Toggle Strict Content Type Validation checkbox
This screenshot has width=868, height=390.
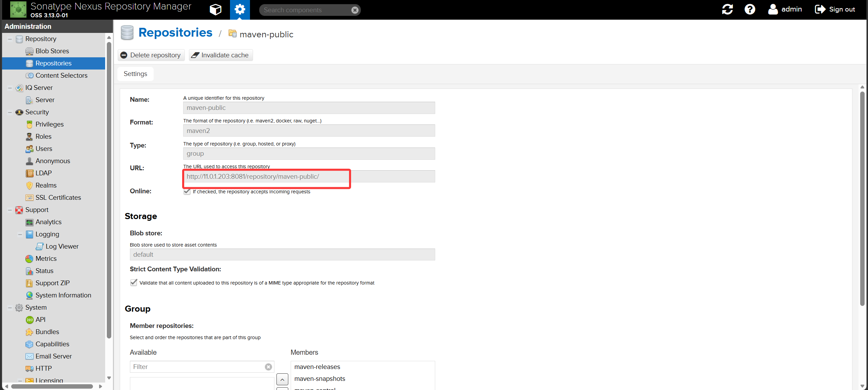pyautogui.click(x=134, y=282)
